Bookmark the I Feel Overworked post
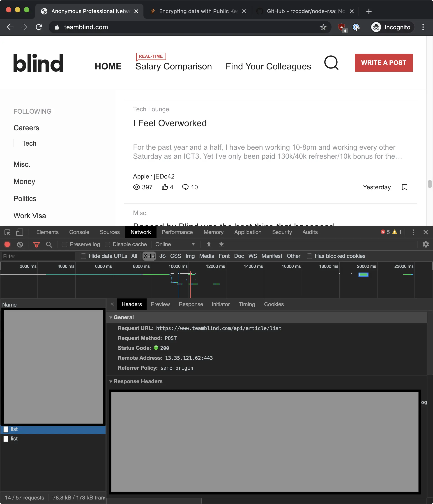Screen dimensions: 433x504 pyautogui.click(x=404, y=187)
